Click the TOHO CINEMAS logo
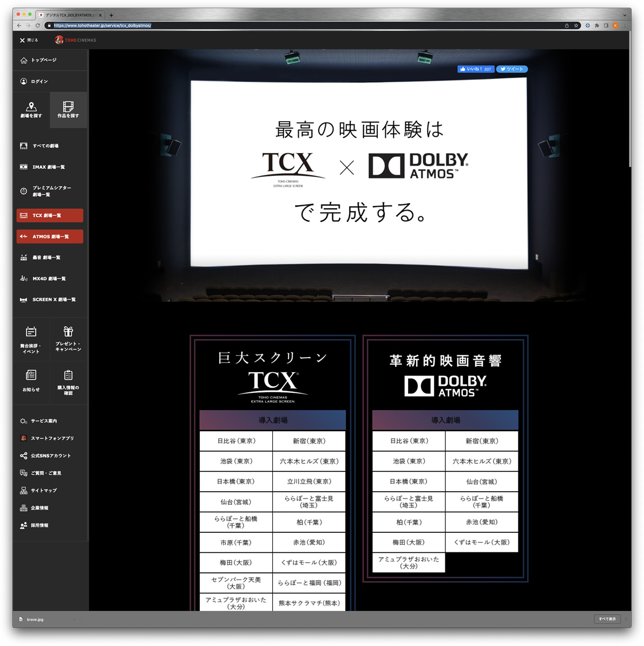 [x=75, y=40]
